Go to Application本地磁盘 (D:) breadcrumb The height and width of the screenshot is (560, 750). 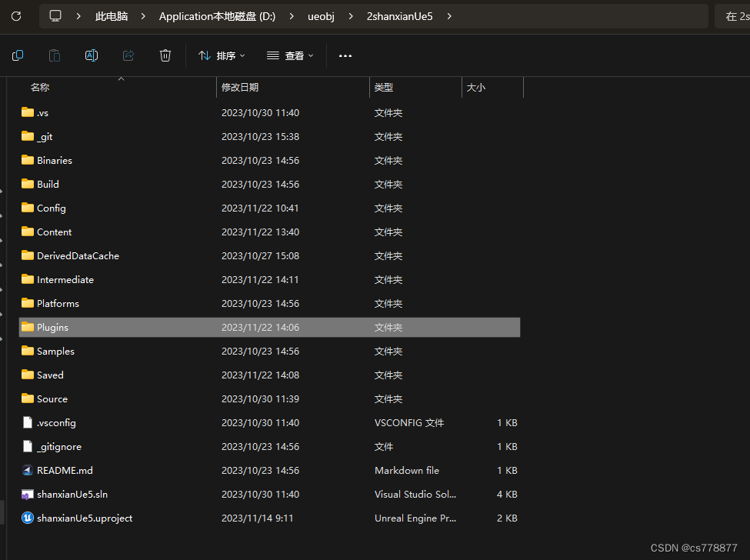[217, 16]
